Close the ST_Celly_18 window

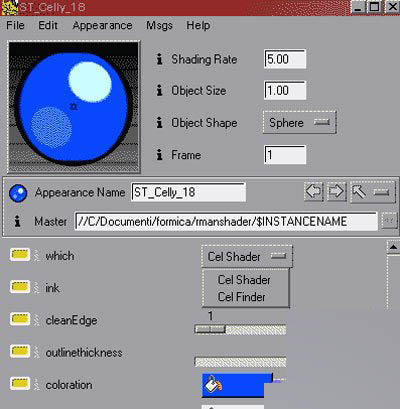click(392, 7)
